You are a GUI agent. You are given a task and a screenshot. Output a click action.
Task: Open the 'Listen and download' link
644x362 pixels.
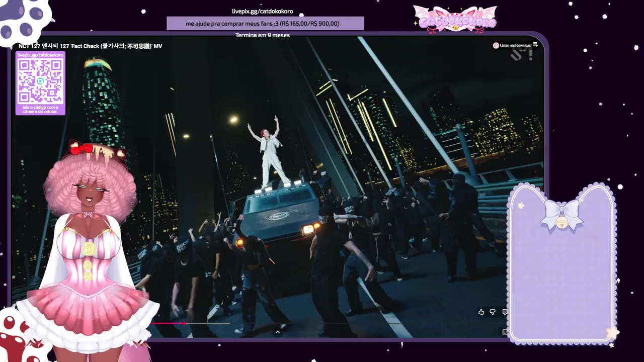click(x=515, y=45)
